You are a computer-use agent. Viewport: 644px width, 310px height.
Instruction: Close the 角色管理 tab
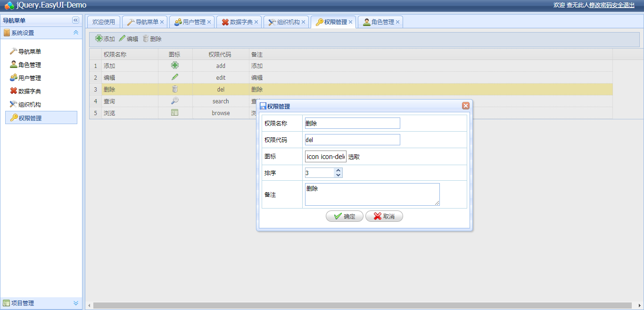click(x=398, y=22)
